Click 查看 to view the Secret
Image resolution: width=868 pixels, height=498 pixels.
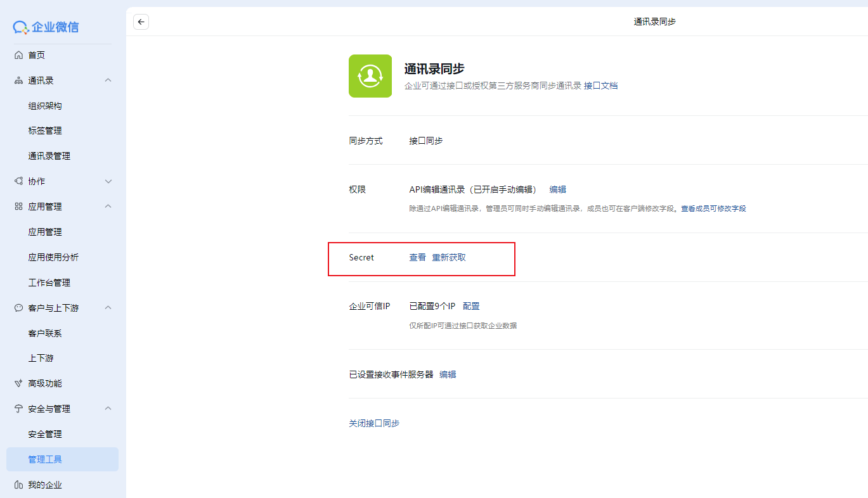coord(418,258)
